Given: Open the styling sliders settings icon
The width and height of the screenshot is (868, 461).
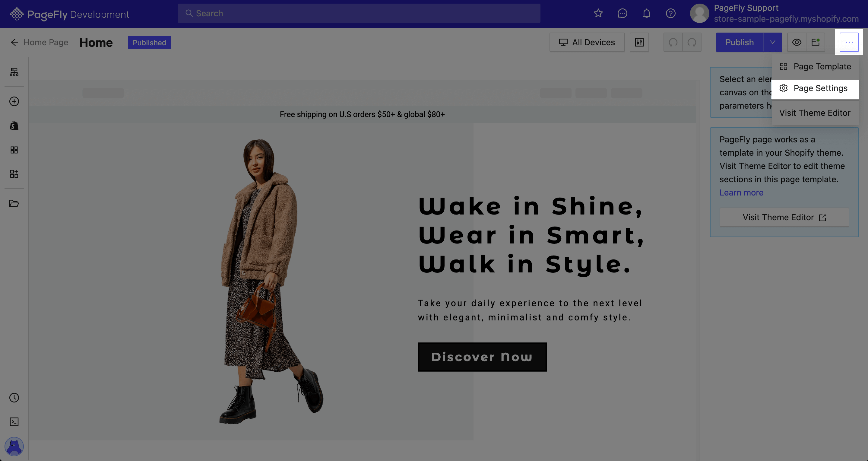Looking at the screenshot, I should pyautogui.click(x=639, y=43).
